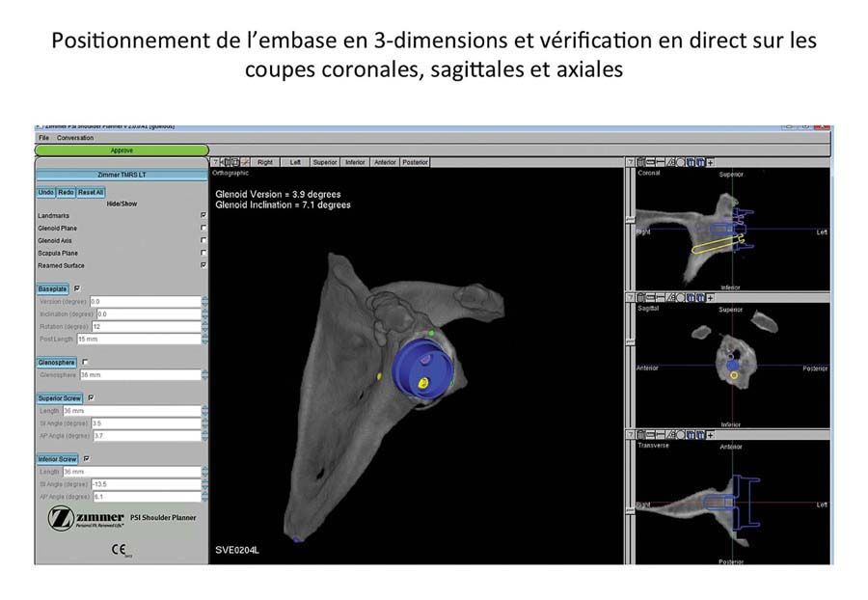868x600 pixels.
Task: Disable the Reamed Surface checkbox
Action: (203, 264)
